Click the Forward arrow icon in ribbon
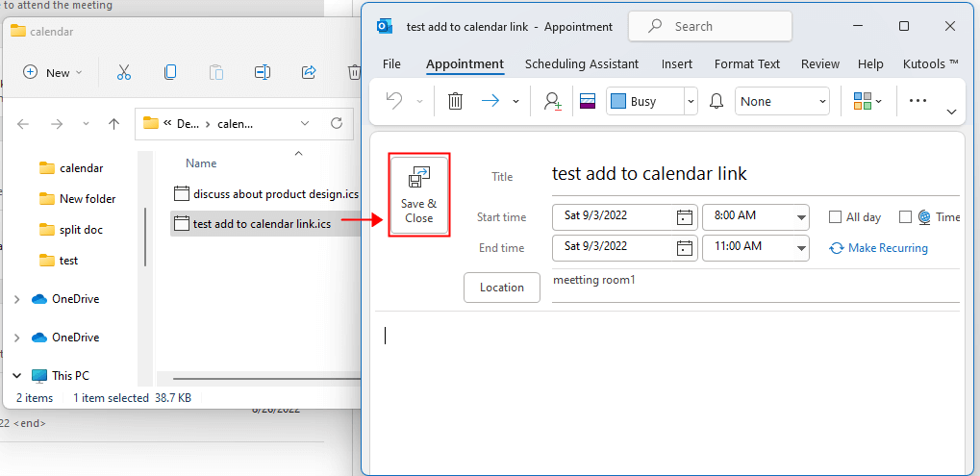 [x=490, y=101]
